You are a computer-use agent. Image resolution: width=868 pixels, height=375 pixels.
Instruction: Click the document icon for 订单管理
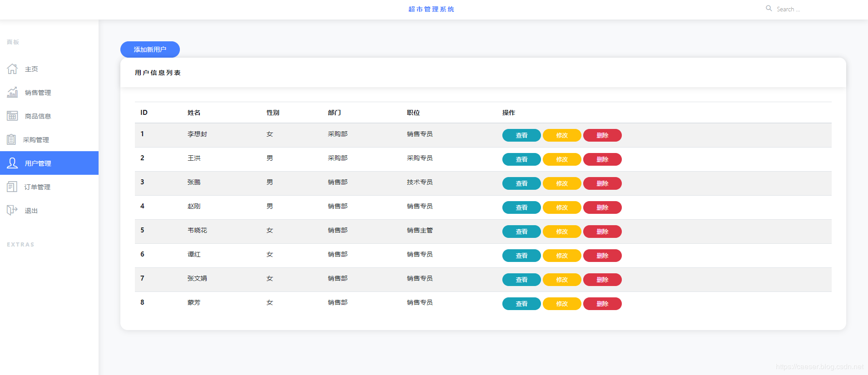coord(12,187)
